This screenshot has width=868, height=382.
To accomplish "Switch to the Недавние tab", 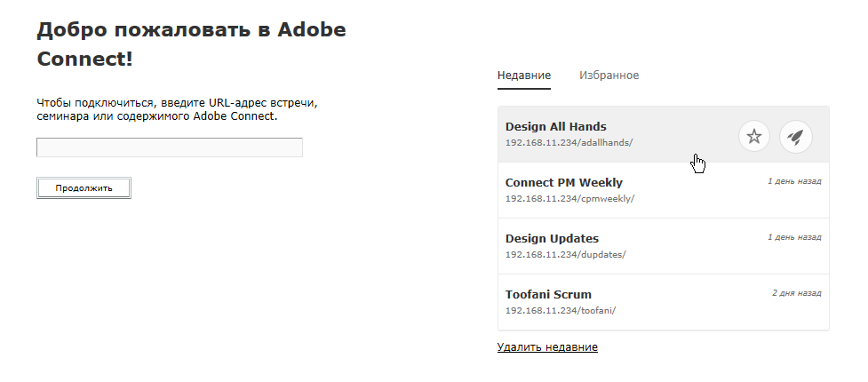I will point(524,76).
